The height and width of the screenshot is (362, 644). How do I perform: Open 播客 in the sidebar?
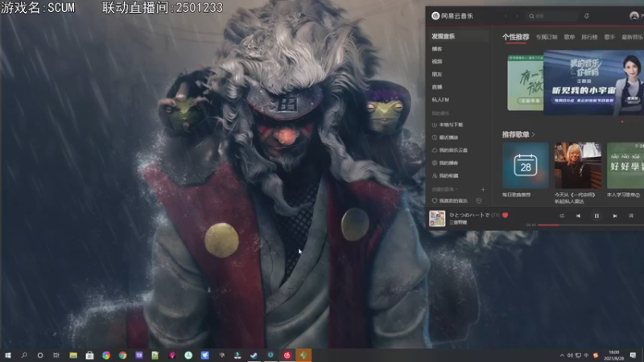437,49
